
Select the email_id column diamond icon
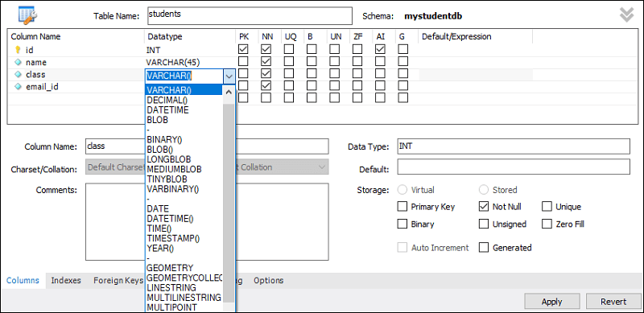point(18,87)
